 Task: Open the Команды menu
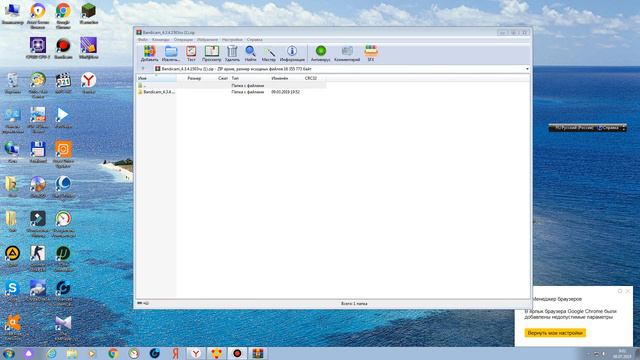tap(160, 40)
